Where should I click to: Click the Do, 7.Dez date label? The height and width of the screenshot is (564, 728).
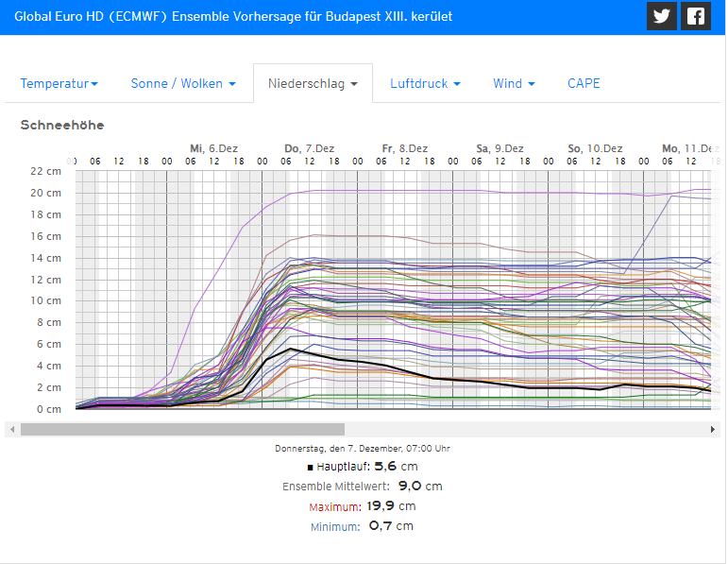pos(310,148)
